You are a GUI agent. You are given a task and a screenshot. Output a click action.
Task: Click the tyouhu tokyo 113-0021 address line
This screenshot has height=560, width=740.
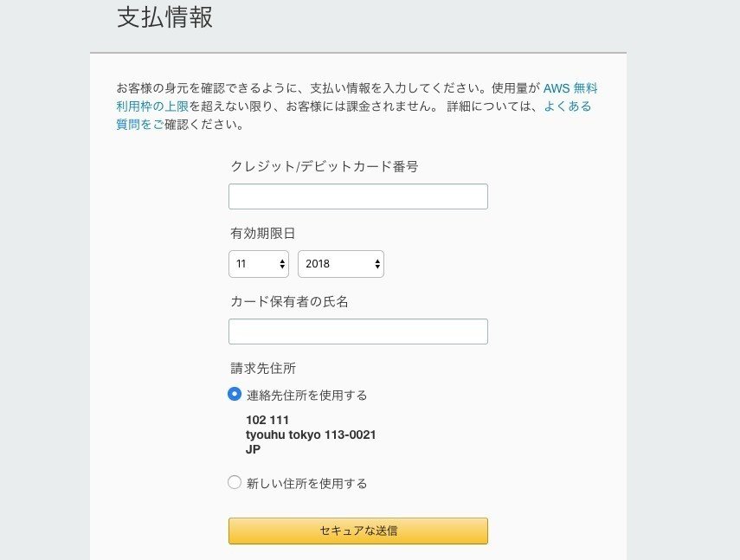[311, 434]
